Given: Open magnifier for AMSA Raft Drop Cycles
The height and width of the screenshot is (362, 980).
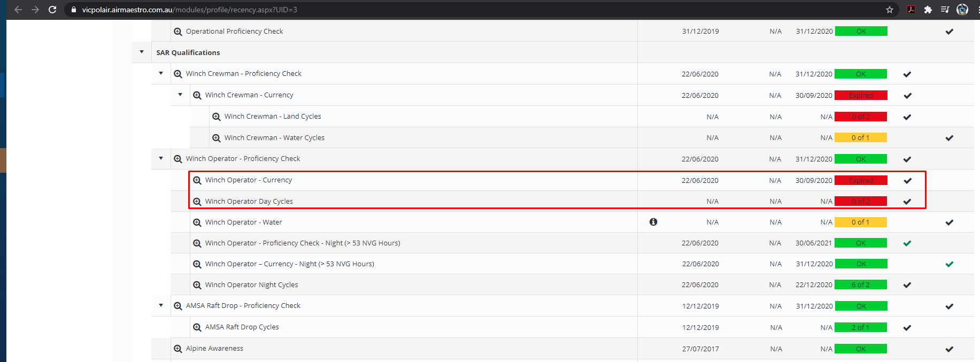Looking at the screenshot, I should (197, 327).
